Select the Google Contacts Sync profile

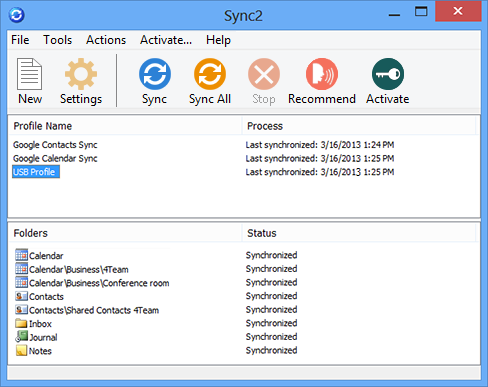point(55,145)
